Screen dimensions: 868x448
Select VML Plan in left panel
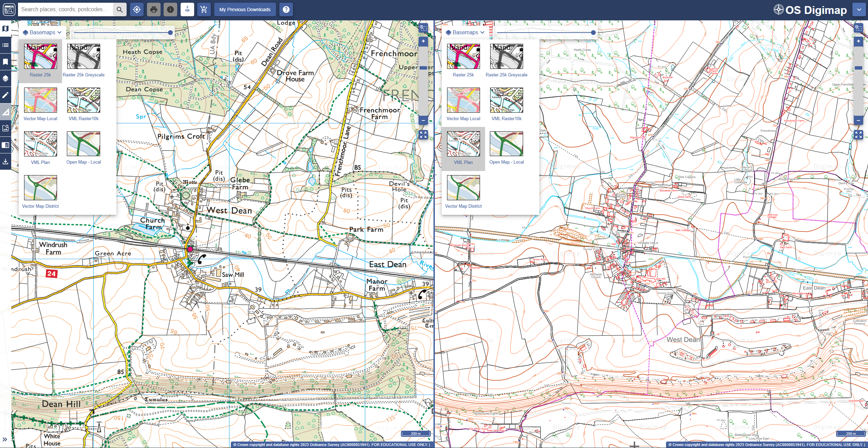[40, 149]
